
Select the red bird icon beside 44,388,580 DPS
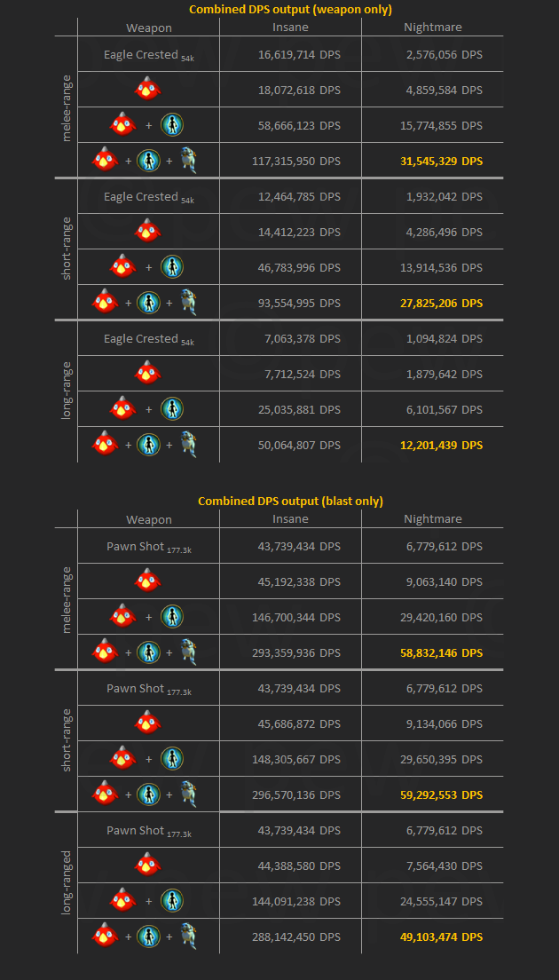[147, 865]
